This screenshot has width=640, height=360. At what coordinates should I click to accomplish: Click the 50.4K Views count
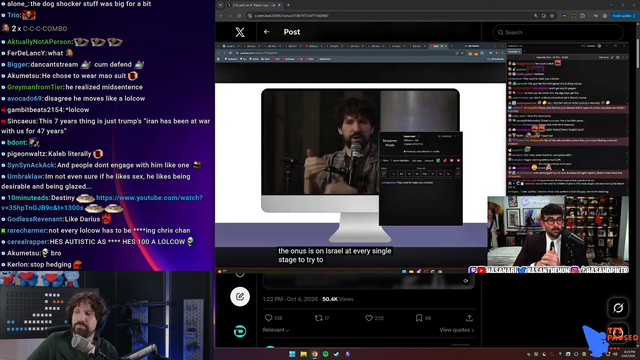338,299
